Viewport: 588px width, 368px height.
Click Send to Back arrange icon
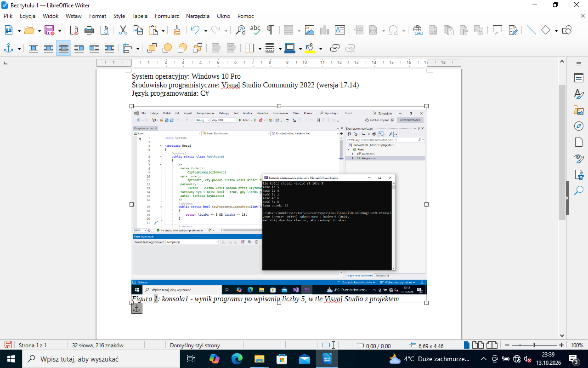click(x=198, y=48)
